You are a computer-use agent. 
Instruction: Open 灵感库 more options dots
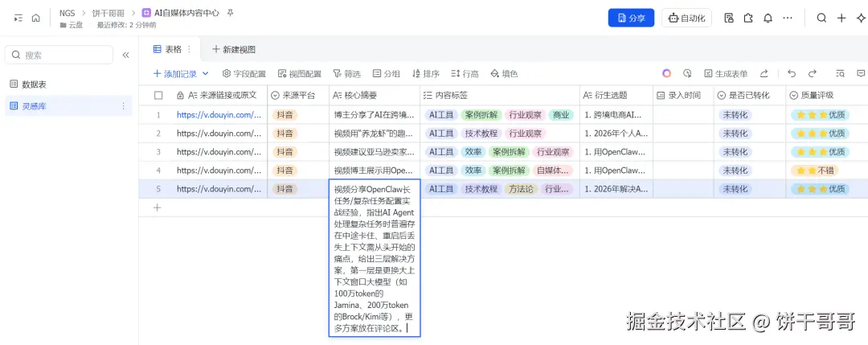point(123,106)
